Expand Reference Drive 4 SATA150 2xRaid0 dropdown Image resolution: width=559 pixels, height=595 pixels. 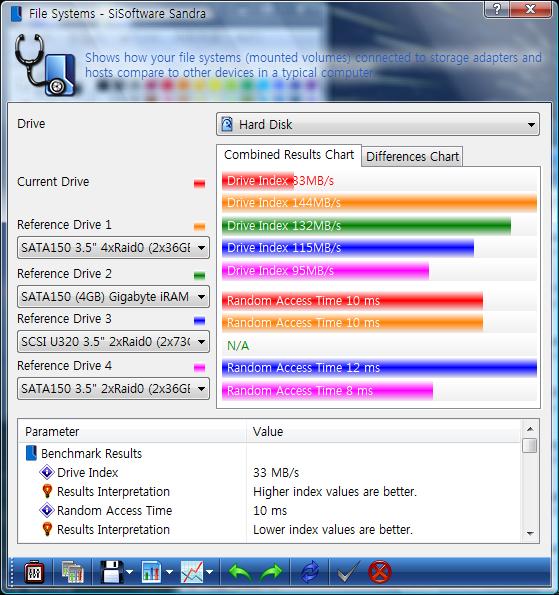113,389
